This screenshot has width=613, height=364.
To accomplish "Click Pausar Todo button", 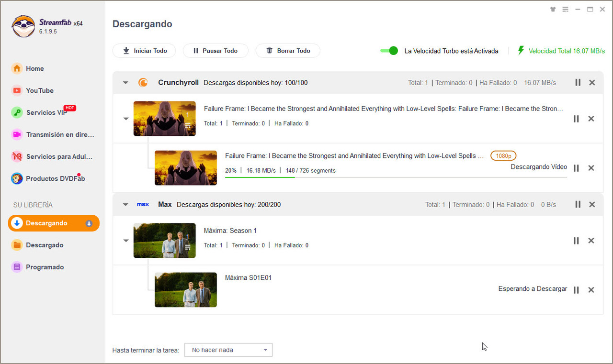I will pos(216,51).
